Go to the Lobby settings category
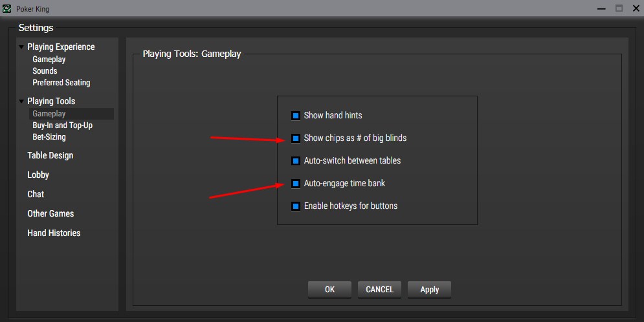Viewport: 644px width, 322px height. pyautogui.click(x=38, y=175)
